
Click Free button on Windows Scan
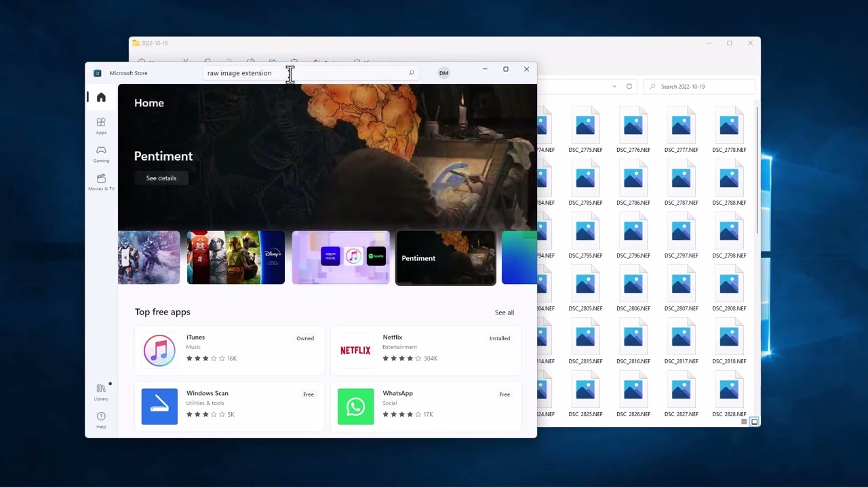point(309,394)
